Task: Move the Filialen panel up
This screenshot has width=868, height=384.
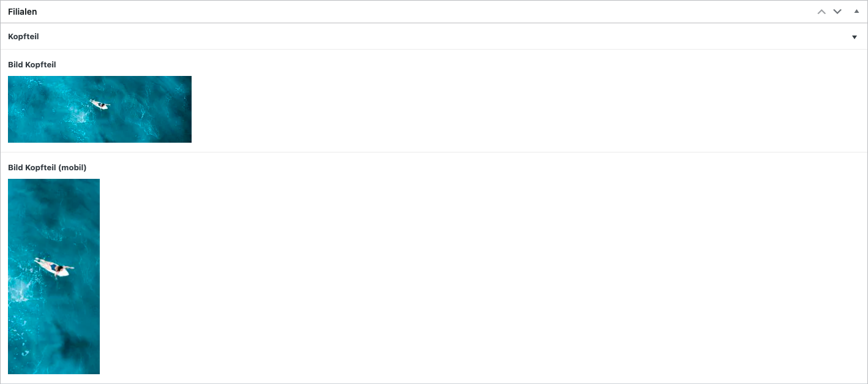Action: coord(821,12)
